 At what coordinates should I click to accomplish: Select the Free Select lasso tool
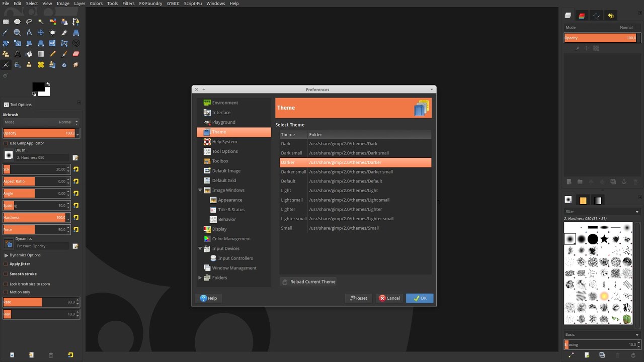coord(29,22)
